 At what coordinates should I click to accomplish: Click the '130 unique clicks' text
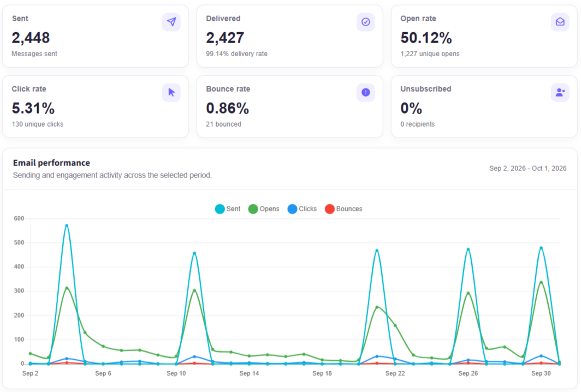pyautogui.click(x=38, y=124)
